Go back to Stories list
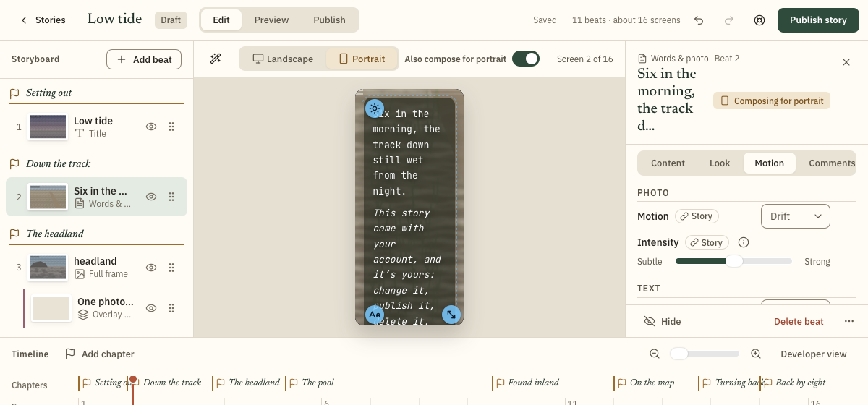 coord(43,20)
